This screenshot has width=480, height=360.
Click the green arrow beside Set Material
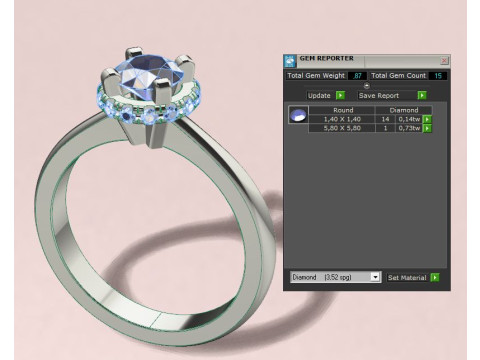tap(435, 277)
